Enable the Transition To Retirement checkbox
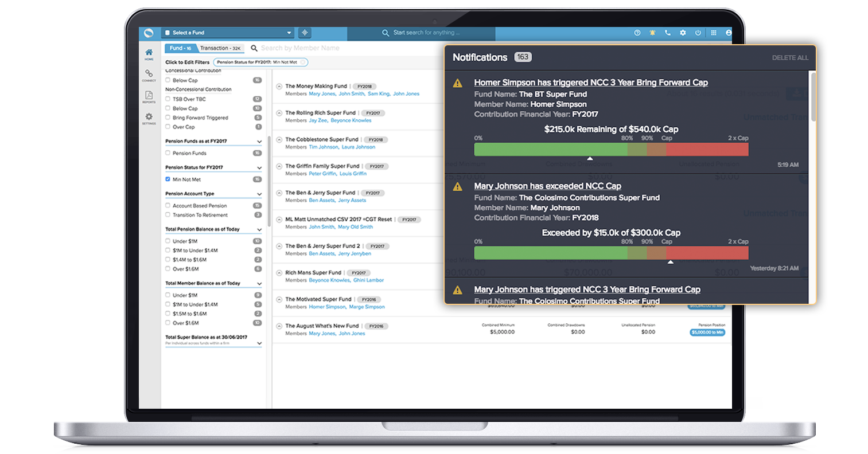Image resolution: width=868 pixels, height=454 pixels. (168, 215)
